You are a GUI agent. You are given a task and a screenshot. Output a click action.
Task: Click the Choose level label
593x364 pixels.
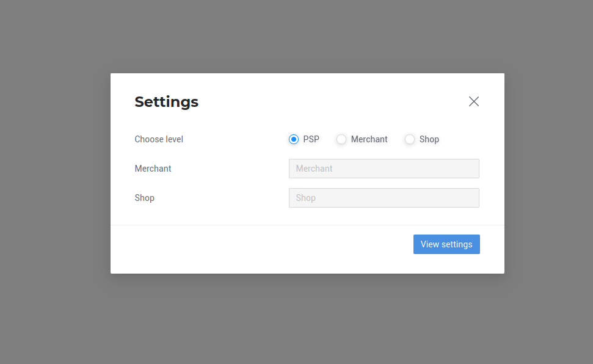point(159,139)
